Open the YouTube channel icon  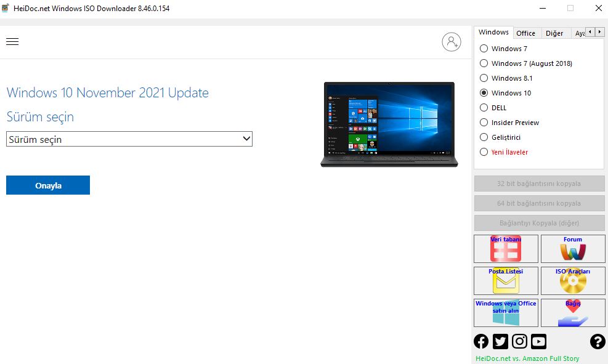(x=538, y=341)
